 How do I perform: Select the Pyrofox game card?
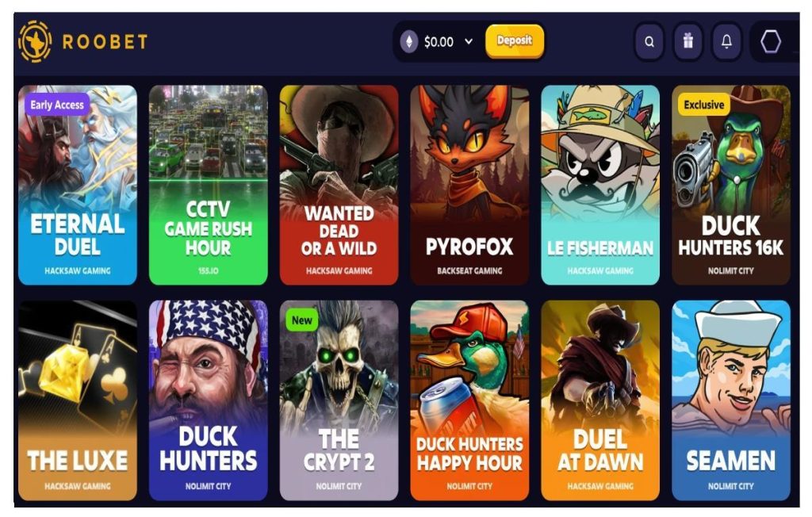click(469, 185)
